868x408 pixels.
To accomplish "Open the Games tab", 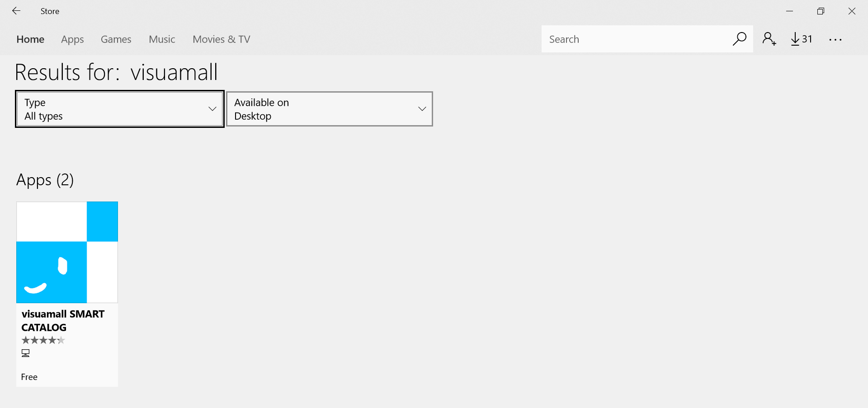I will (x=116, y=39).
